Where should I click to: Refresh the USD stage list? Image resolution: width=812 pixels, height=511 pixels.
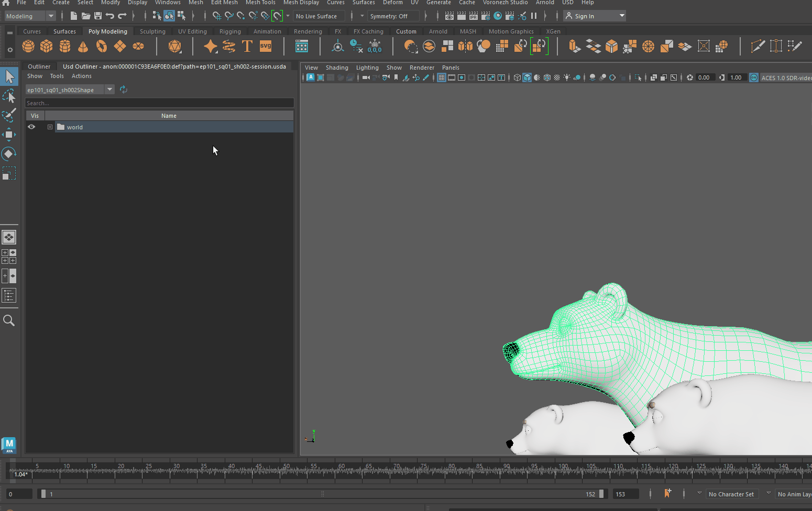[x=124, y=90]
